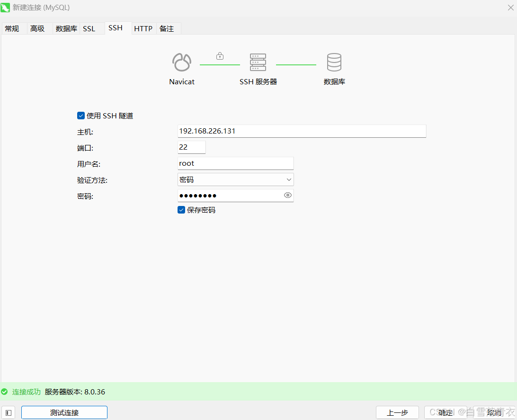The height and width of the screenshot is (420, 517).
Task: Click the 端口 field showing 22
Action: coord(191,147)
